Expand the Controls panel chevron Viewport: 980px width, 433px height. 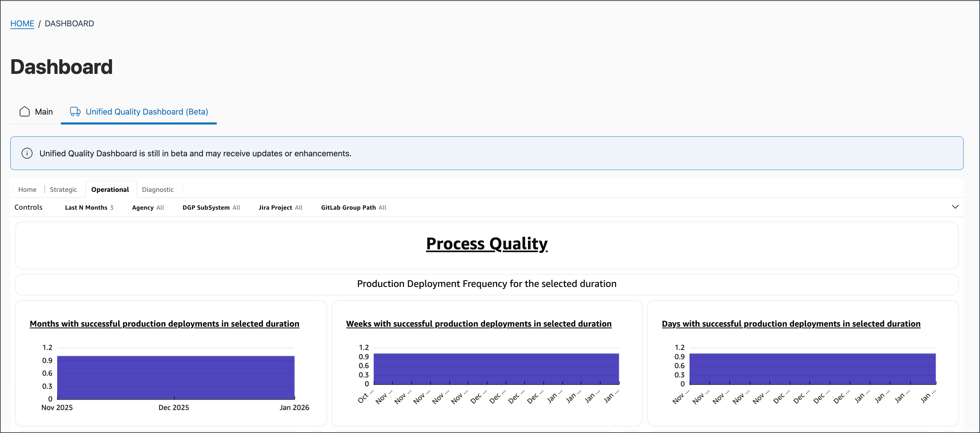[x=955, y=207]
